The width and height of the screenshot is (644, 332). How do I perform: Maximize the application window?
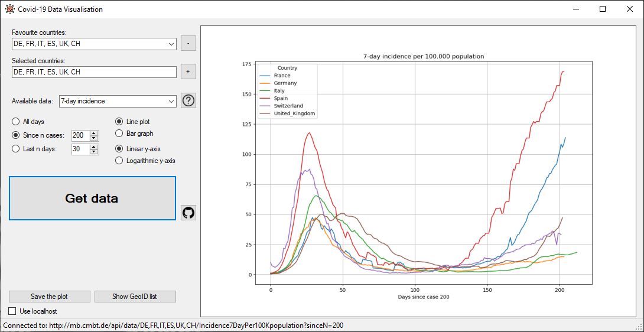click(x=602, y=9)
